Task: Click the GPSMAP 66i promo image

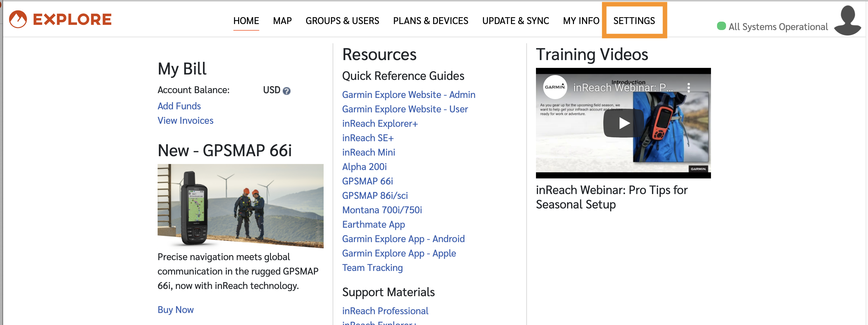Action: [241, 206]
